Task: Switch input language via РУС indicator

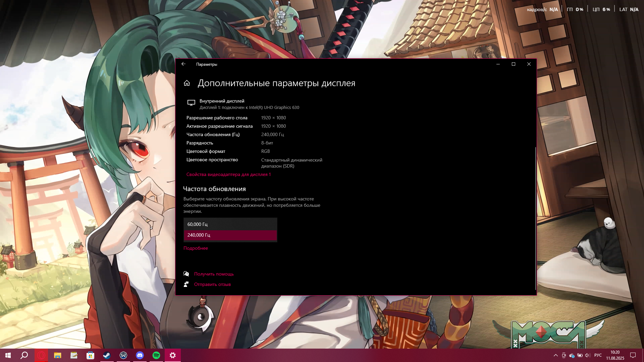Action: click(598, 355)
